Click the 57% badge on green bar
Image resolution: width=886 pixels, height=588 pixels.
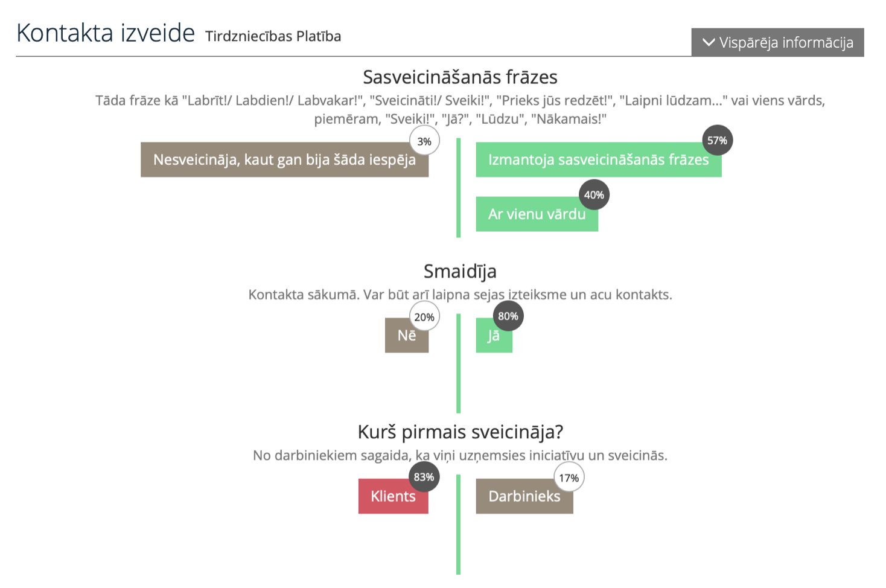tap(716, 141)
